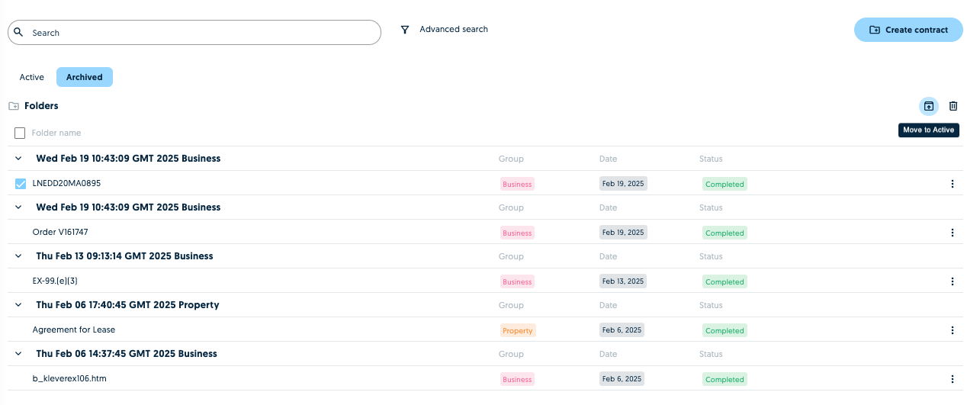Click the Feb 19, 2025 date on LNEDD20MA0895
Screen dimensions: 980x405
[623, 184]
